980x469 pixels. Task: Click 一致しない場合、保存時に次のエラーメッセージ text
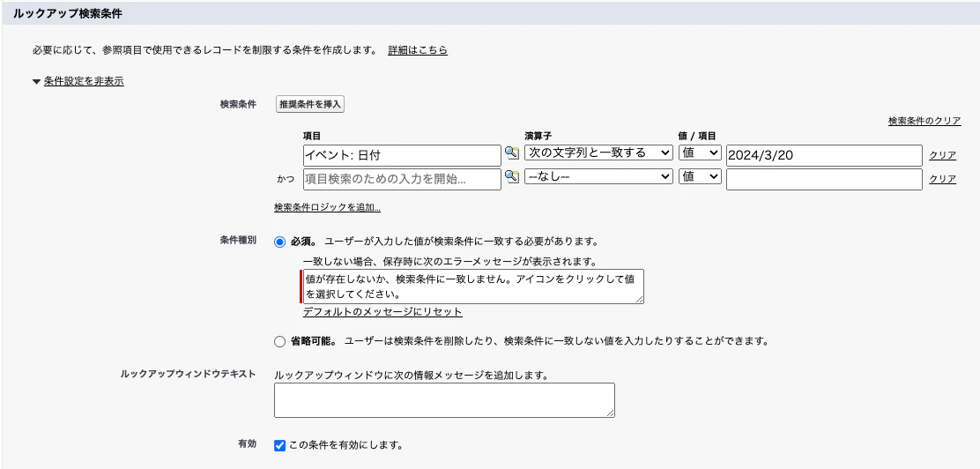click(449, 261)
